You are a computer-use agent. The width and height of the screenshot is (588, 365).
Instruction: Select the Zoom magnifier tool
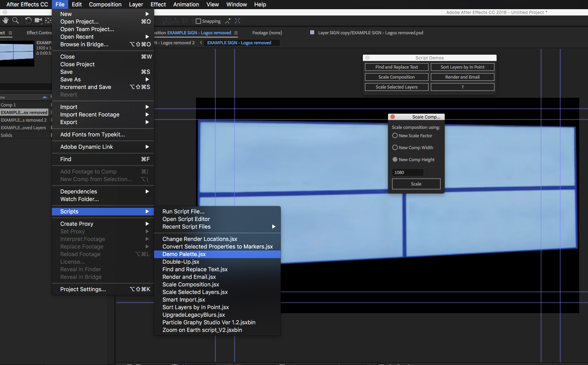click(16, 20)
